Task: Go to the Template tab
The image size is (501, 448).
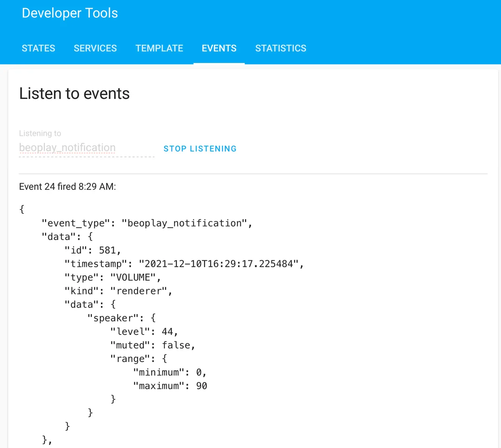Action: pos(159,48)
